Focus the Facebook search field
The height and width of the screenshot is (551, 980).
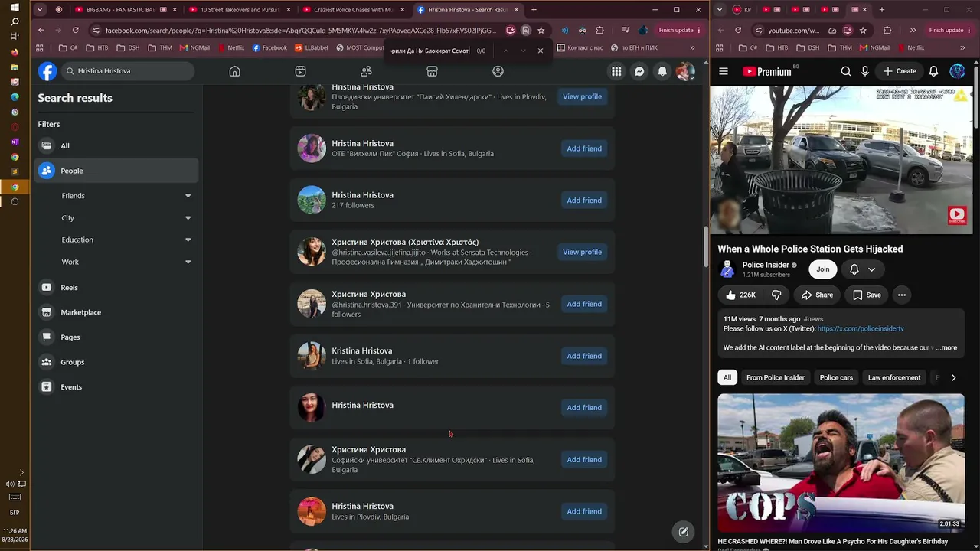coord(127,71)
